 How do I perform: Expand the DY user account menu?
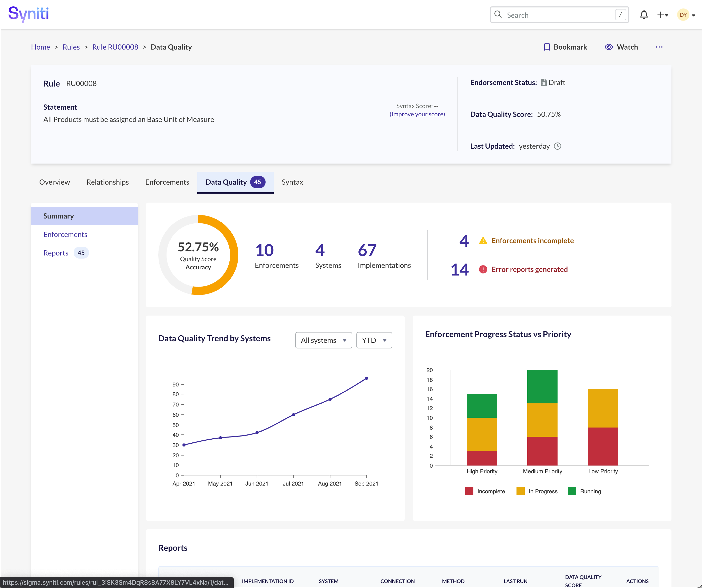click(x=684, y=15)
